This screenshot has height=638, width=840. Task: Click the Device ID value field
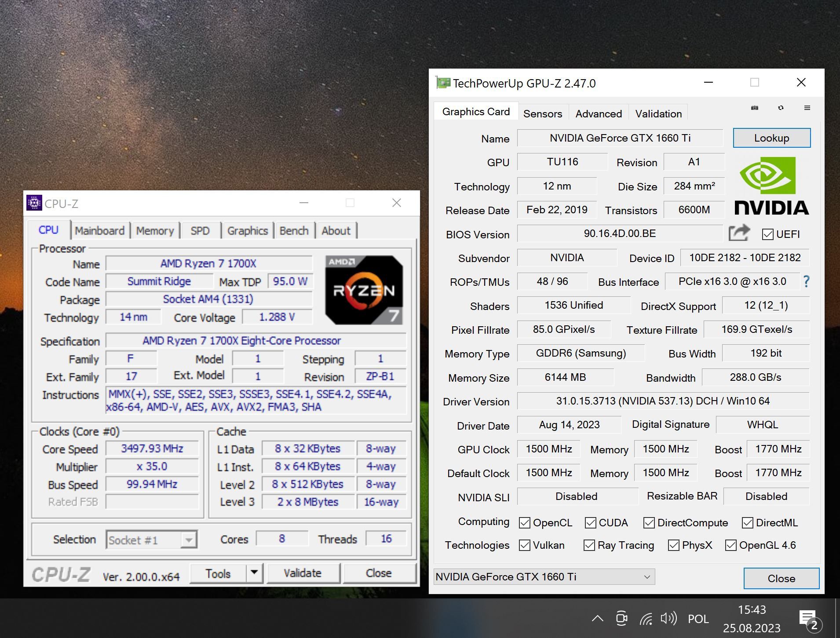click(x=745, y=258)
